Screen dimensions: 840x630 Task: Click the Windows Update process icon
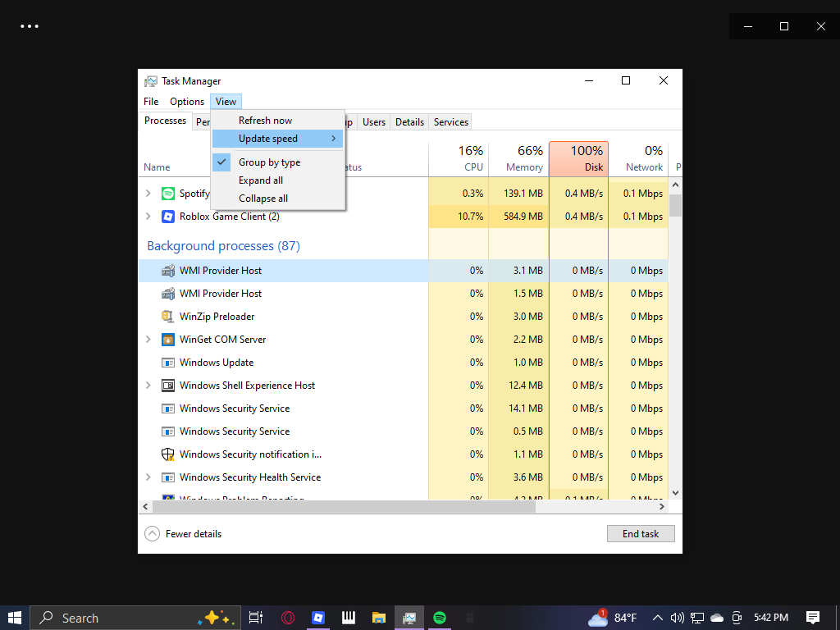(168, 363)
